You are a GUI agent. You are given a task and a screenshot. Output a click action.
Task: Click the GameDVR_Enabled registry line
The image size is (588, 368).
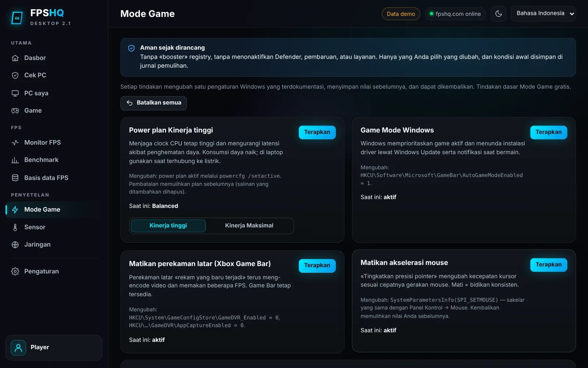pos(205,318)
